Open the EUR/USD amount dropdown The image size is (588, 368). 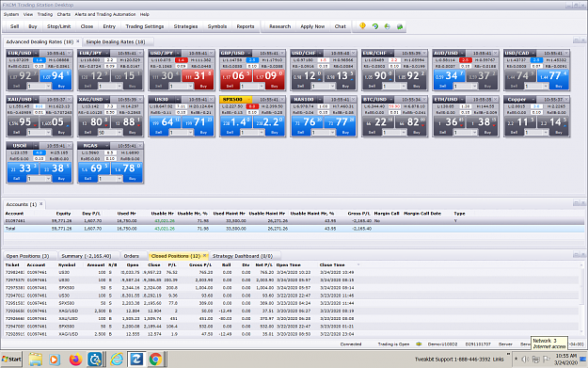(x=48, y=87)
